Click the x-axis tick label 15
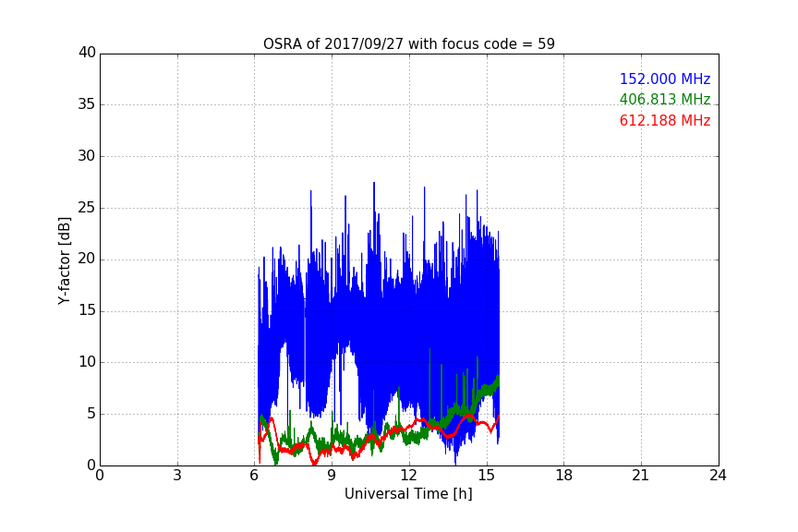Image resolution: width=798 pixels, height=532 pixels. point(487,476)
